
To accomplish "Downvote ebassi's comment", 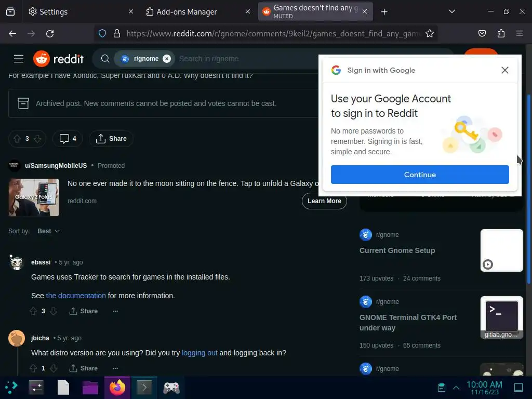I will click(54, 311).
